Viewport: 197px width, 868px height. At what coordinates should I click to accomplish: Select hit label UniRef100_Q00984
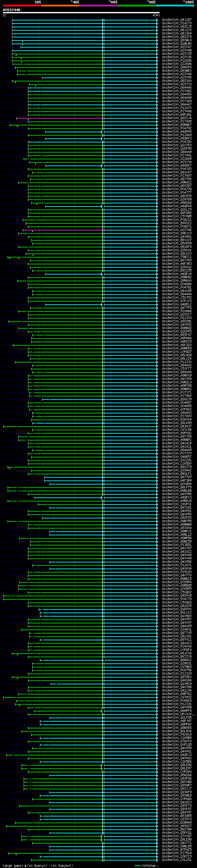pyautogui.click(x=177, y=484)
